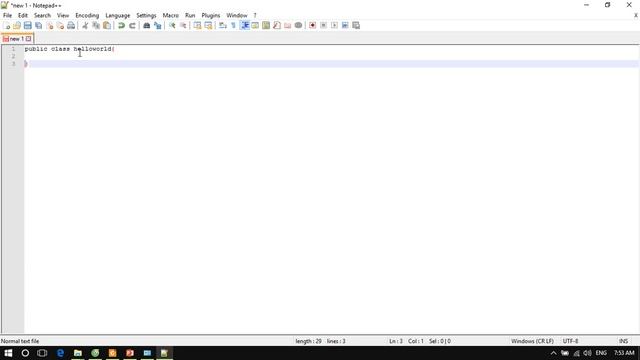Open the Run menu
This screenshot has width=640, height=360.
click(x=190, y=15)
